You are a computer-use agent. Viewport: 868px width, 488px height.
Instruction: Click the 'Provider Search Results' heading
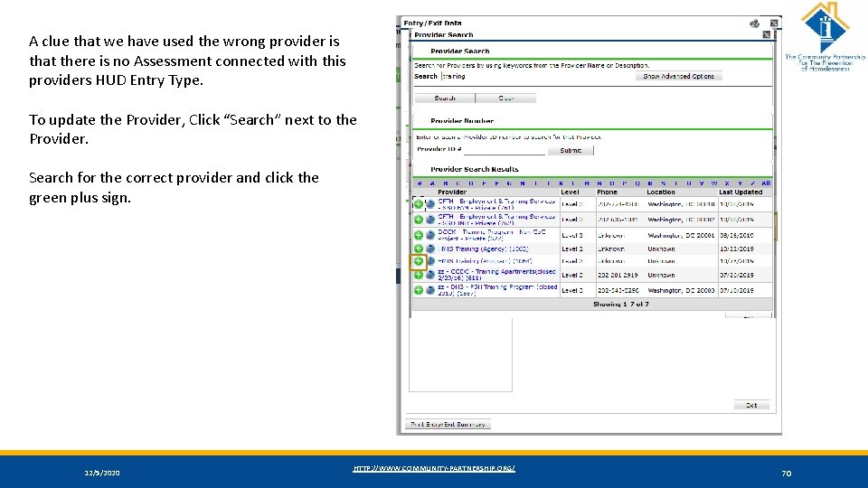tap(475, 169)
